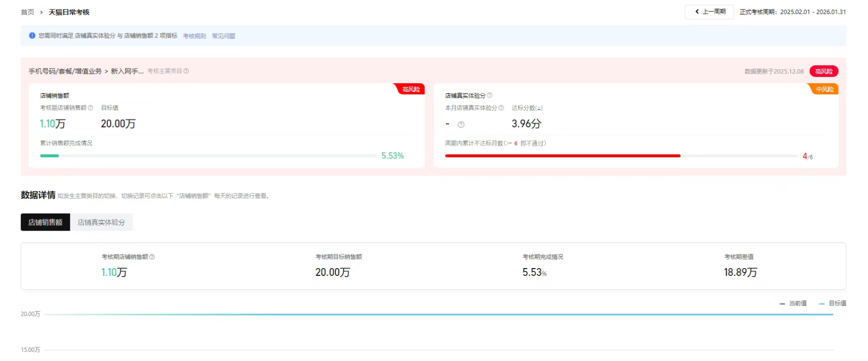This screenshot has height=361, width=868.
Task: Click help icon beside 本月店铺真实体验分 label
Action: pos(501,108)
